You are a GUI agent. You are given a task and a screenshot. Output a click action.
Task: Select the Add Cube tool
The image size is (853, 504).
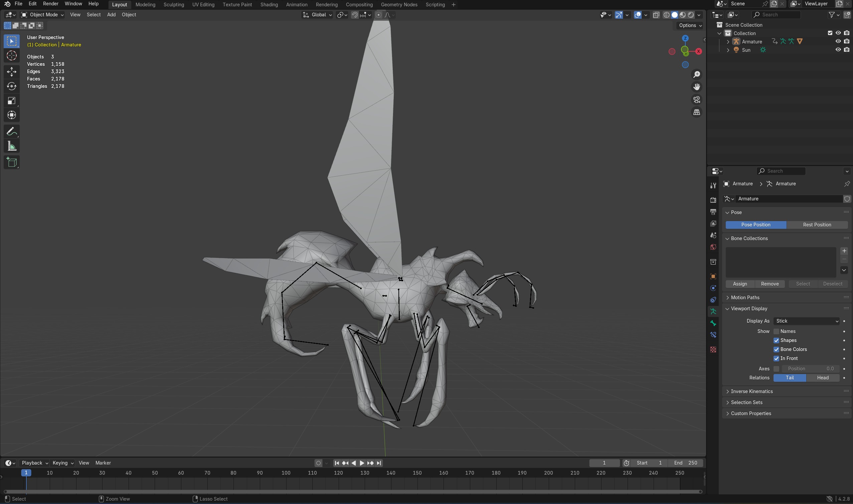coord(12,162)
